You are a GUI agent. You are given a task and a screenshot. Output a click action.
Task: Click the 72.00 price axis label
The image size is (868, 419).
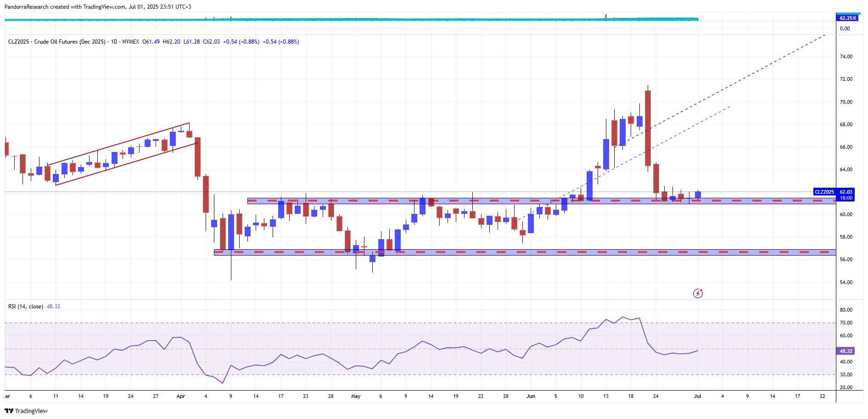tap(846, 79)
